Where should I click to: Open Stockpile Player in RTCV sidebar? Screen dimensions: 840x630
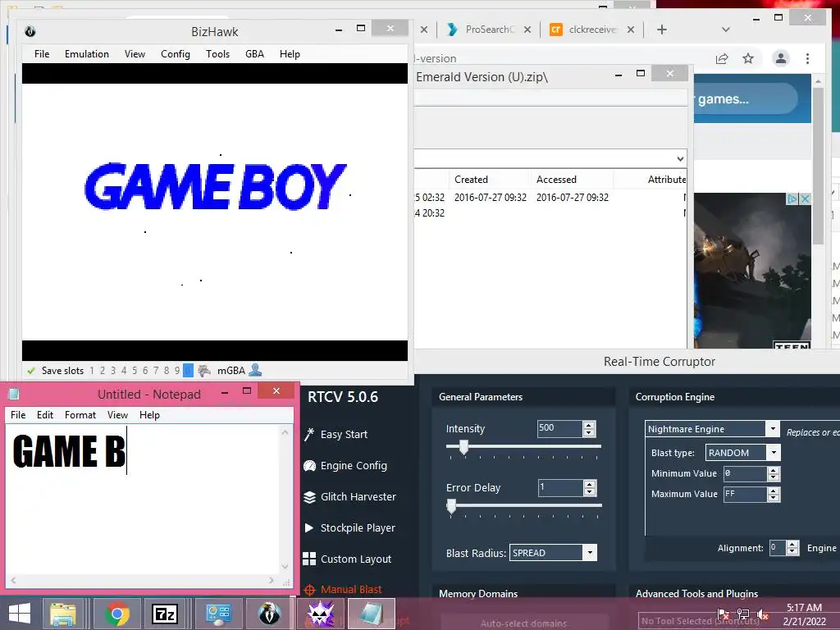coord(349,528)
